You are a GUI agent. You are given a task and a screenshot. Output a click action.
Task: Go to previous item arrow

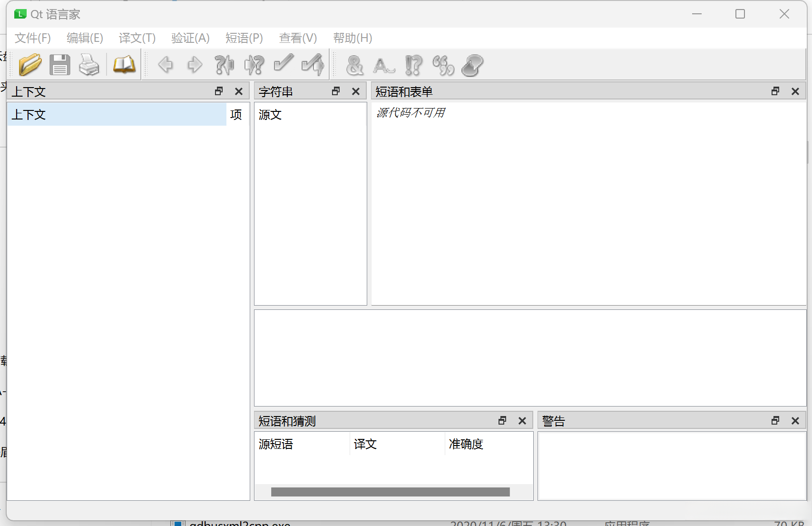pos(166,65)
